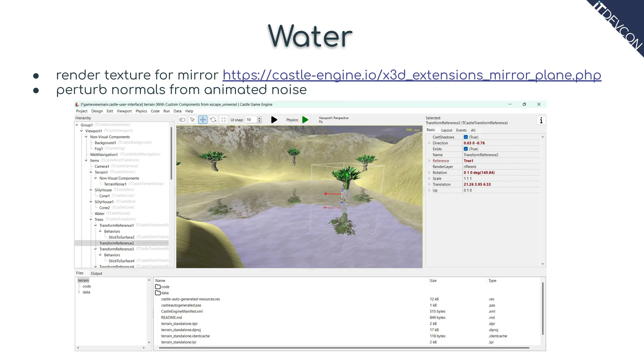Viewport: 644px width, 362px height.
Task: Select Fog1 in the hierarchy
Action: point(99,149)
